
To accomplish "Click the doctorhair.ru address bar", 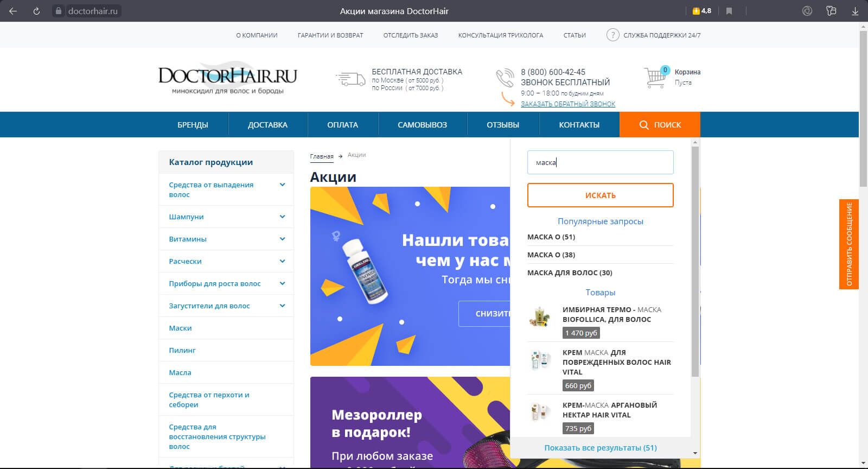I will pos(92,11).
